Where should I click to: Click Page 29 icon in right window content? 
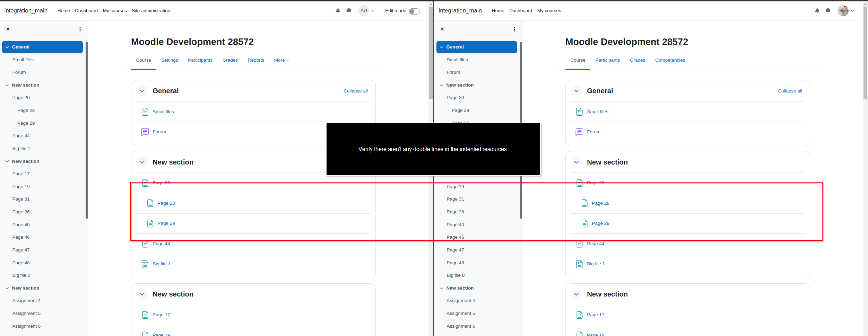click(x=584, y=223)
